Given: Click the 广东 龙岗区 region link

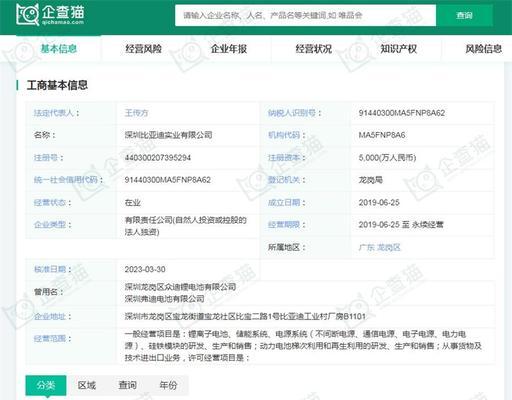Looking at the screenshot, I should 379,247.
